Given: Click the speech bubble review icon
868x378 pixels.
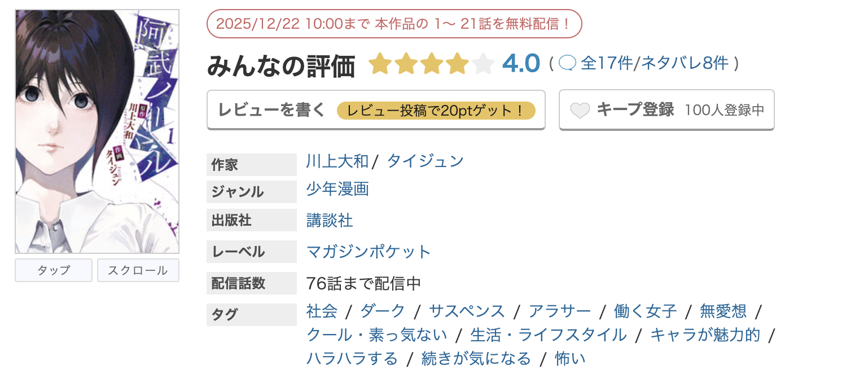Looking at the screenshot, I should [x=567, y=64].
